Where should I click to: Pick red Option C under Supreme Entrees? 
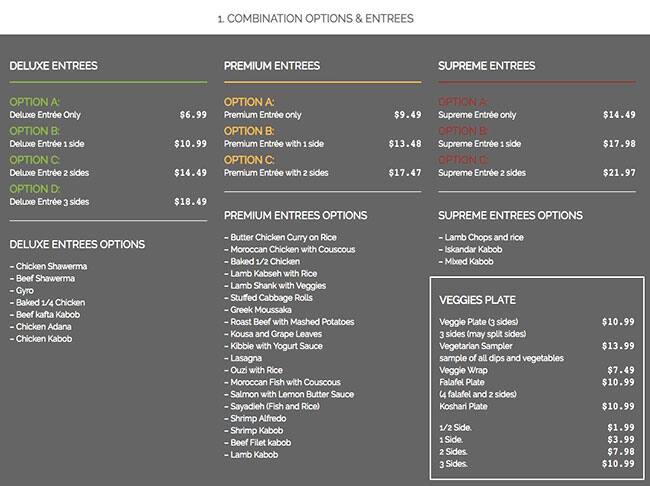coord(463,160)
